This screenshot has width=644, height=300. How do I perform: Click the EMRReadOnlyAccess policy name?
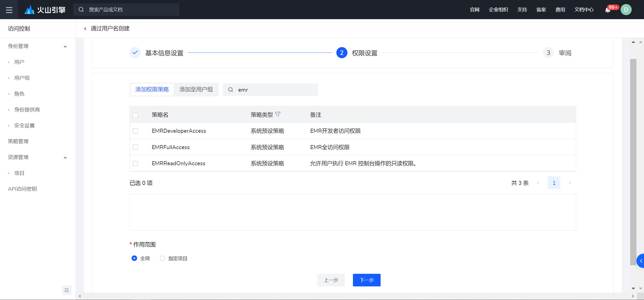point(179,163)
